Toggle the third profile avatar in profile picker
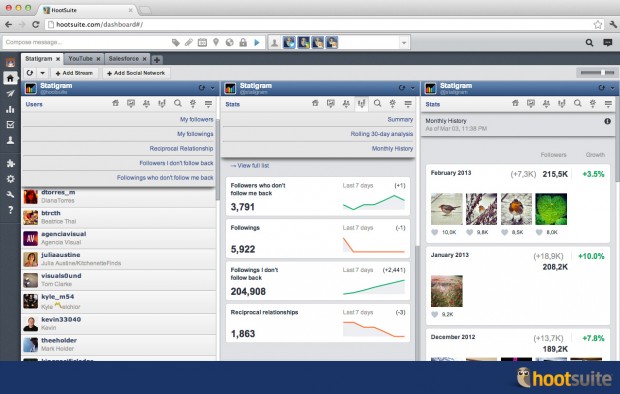This screenshot has width=620, height=394. [318, 42]
